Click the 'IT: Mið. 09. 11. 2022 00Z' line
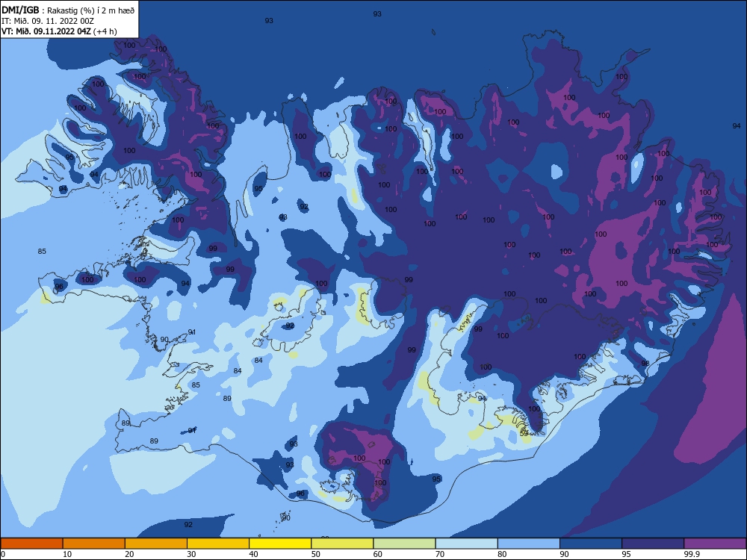Viewport: 747px width, 560px height. [48, 21]
